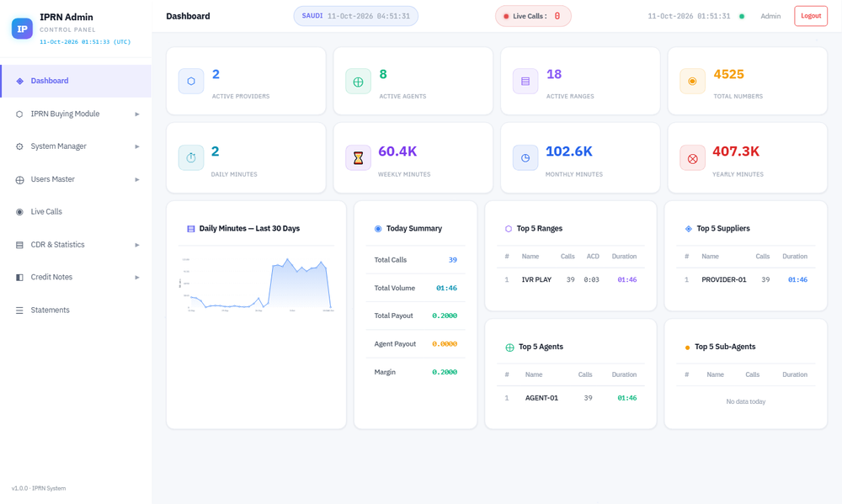Select Dashboard in the sidebar

point(76,81)
